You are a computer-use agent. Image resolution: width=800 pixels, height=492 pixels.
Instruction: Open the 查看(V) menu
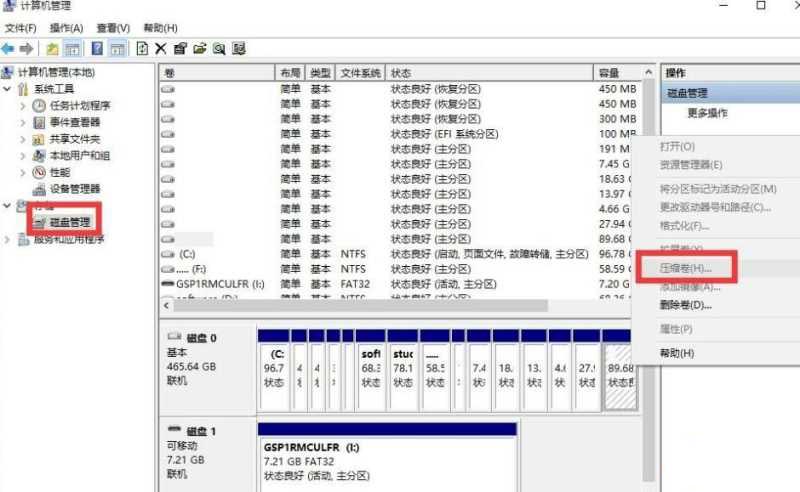[112, 28]
